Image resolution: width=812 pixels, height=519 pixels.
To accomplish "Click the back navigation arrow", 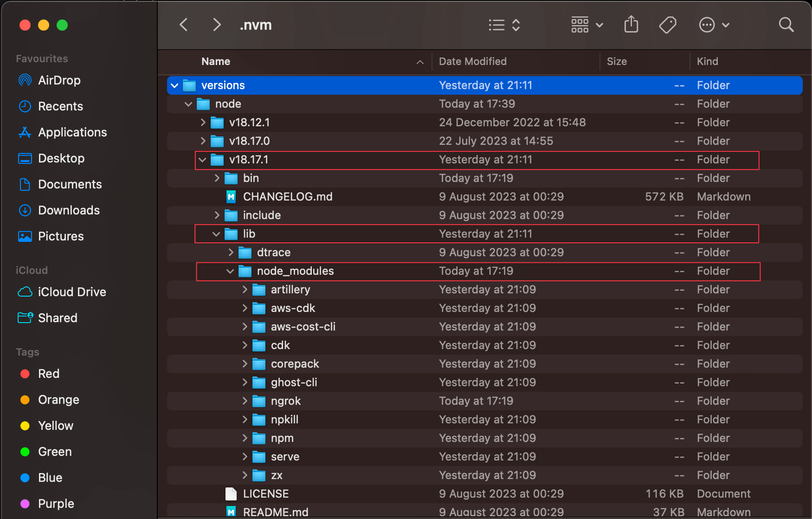I will tap(183, 25).
